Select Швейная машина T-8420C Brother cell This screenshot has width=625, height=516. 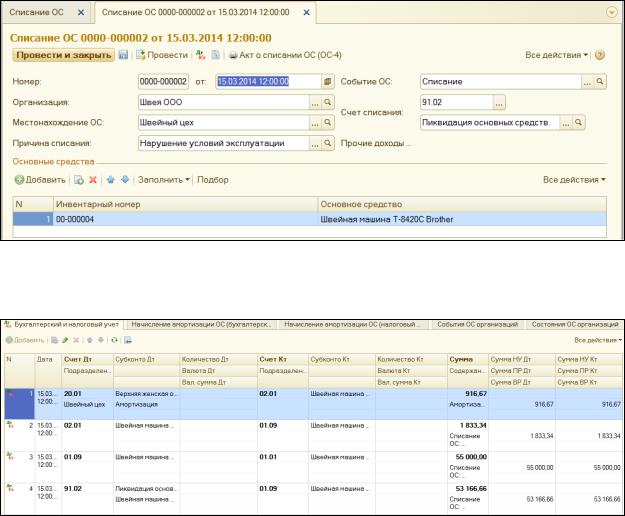[x=462, y=219]
